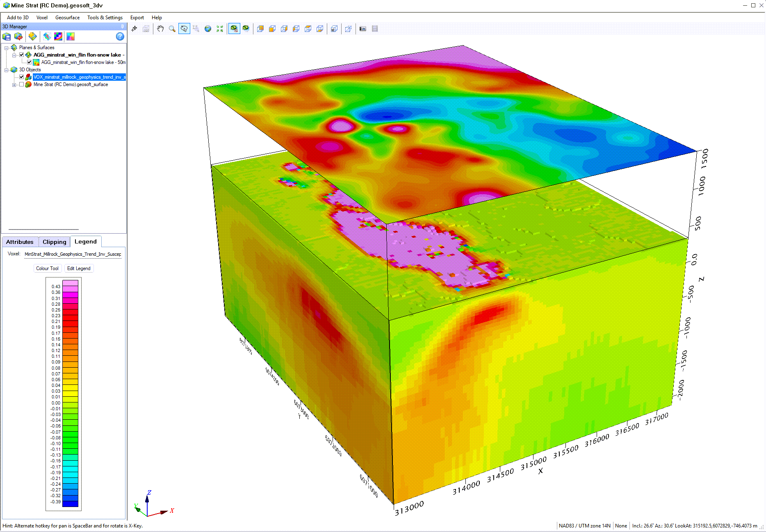
Task: Select the Planes & Surfaces tree label
Action: [36, 48]
